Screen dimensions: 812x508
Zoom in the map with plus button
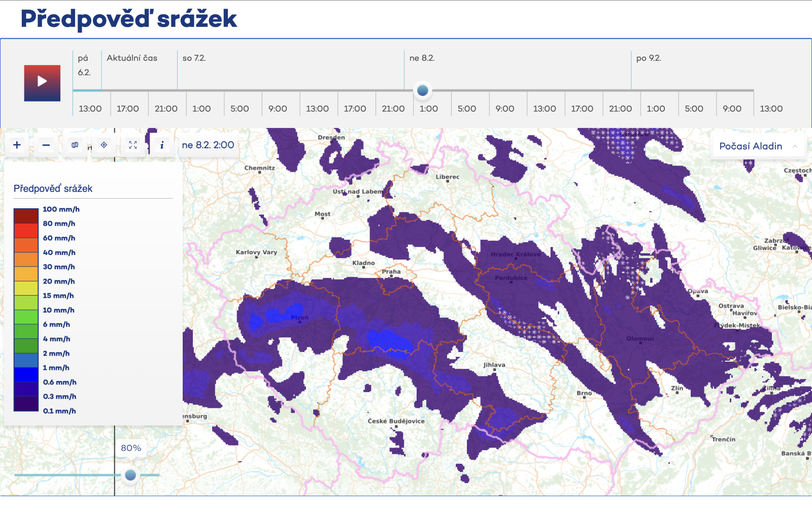[17, 145]
